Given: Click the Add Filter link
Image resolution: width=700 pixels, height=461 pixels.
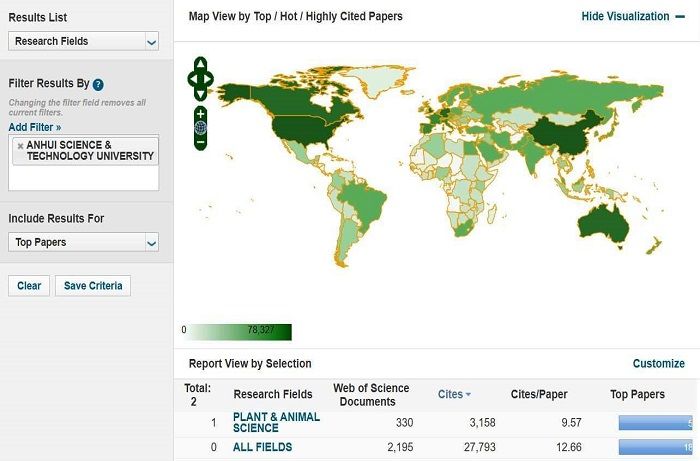Looking at the screenshot, I should point(34,127).
